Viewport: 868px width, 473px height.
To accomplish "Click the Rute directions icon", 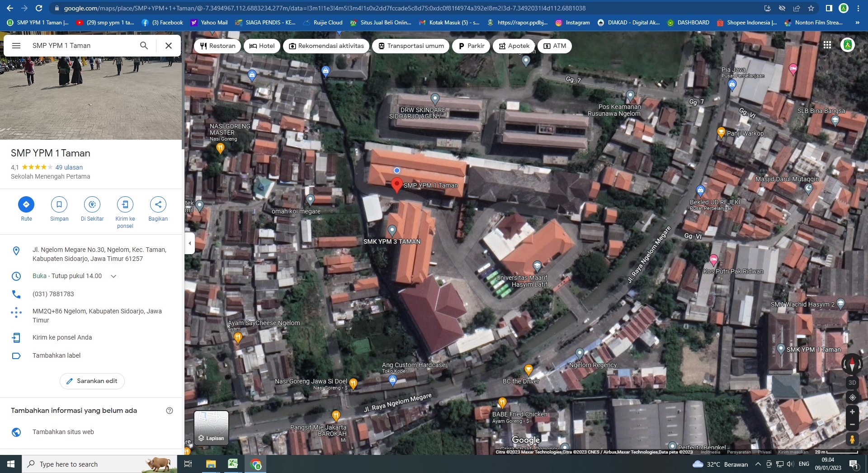I will coord(26,205).
